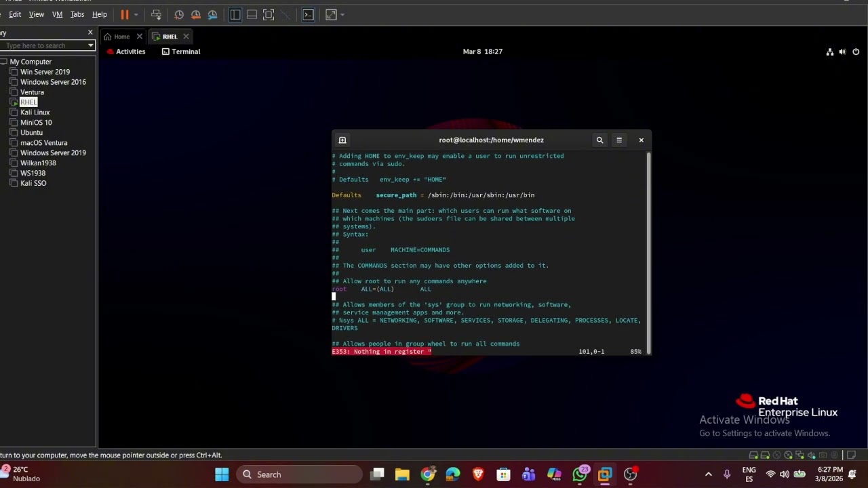This screenshot has width=868, height=488.
Task: Click the GNOME network status icon
Action: click(x=829, y=52)
